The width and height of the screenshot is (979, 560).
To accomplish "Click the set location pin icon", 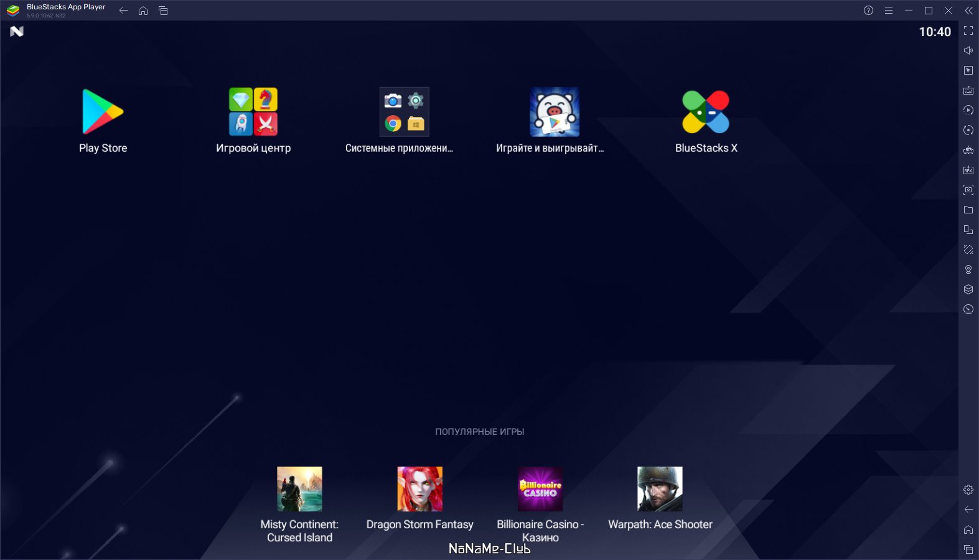I will (968, 269).
